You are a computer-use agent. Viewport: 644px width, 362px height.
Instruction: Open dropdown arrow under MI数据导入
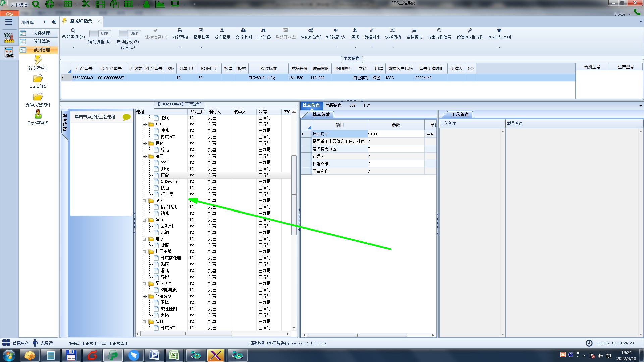click(336, 47)
